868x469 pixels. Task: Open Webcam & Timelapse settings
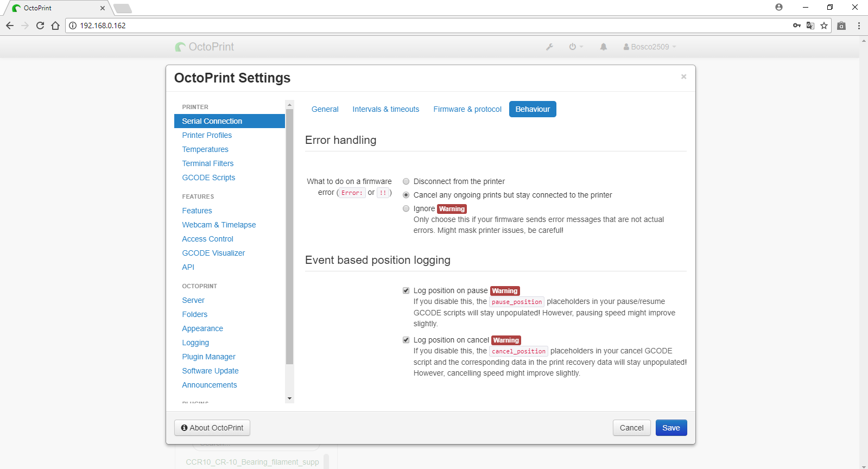coord(230,225)
